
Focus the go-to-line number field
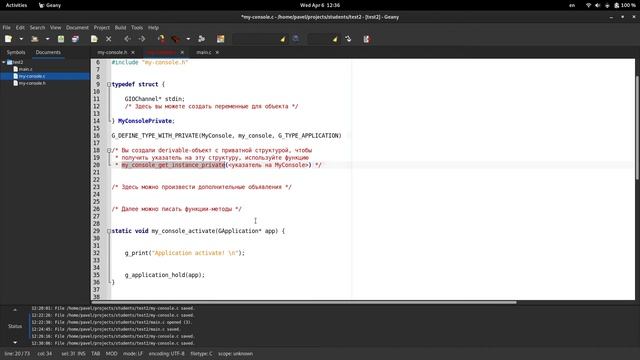[x=319, y=39]
